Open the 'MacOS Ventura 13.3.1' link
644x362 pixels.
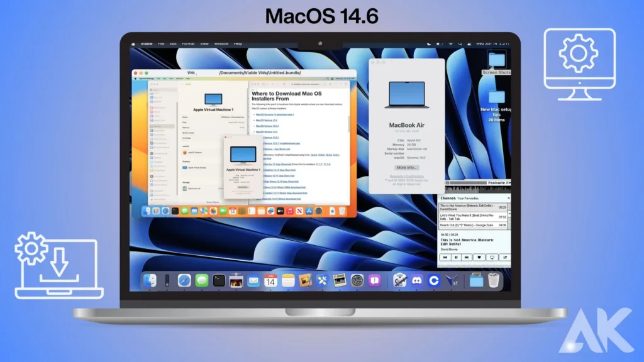click(267, 126)
